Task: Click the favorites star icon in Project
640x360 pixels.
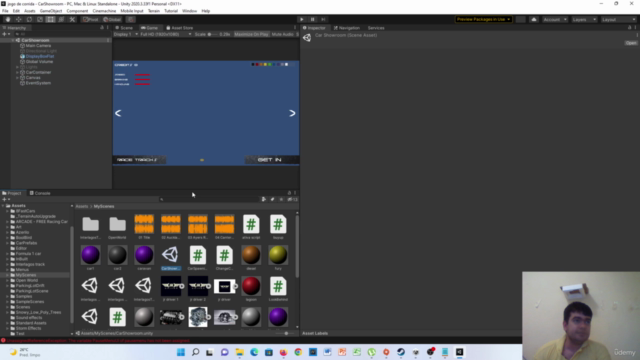Action: pos(281,199)
